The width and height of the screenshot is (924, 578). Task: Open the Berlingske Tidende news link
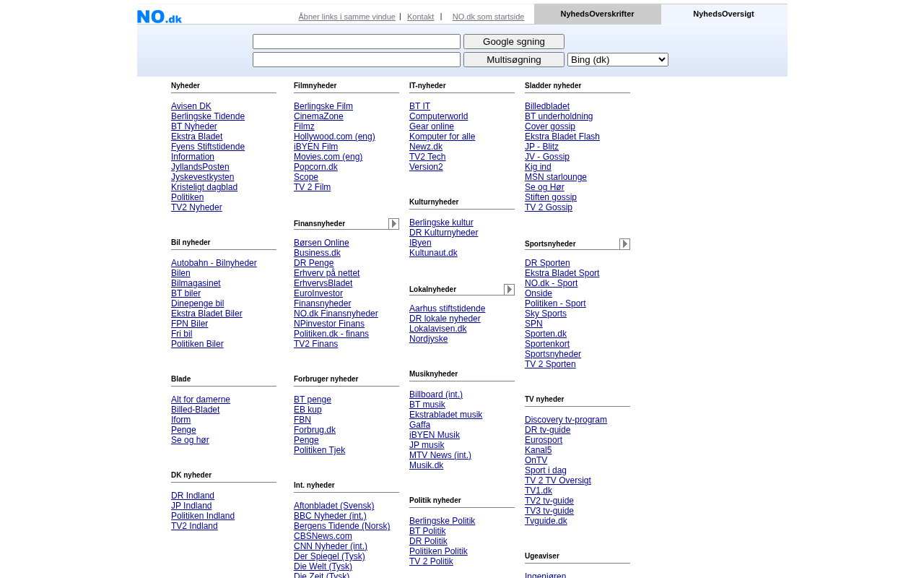point(208,116)
